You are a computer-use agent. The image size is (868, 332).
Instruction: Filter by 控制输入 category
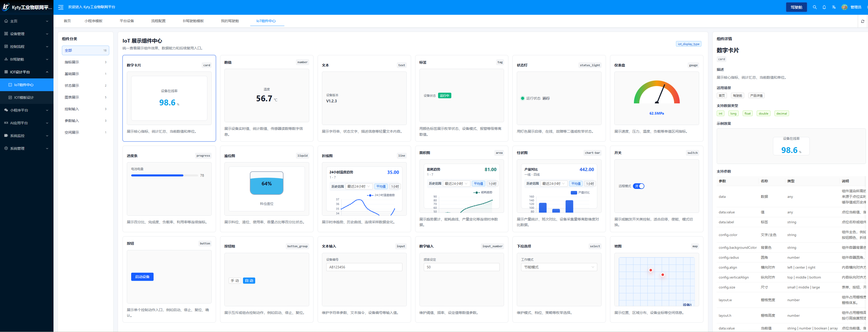[86, 109]
